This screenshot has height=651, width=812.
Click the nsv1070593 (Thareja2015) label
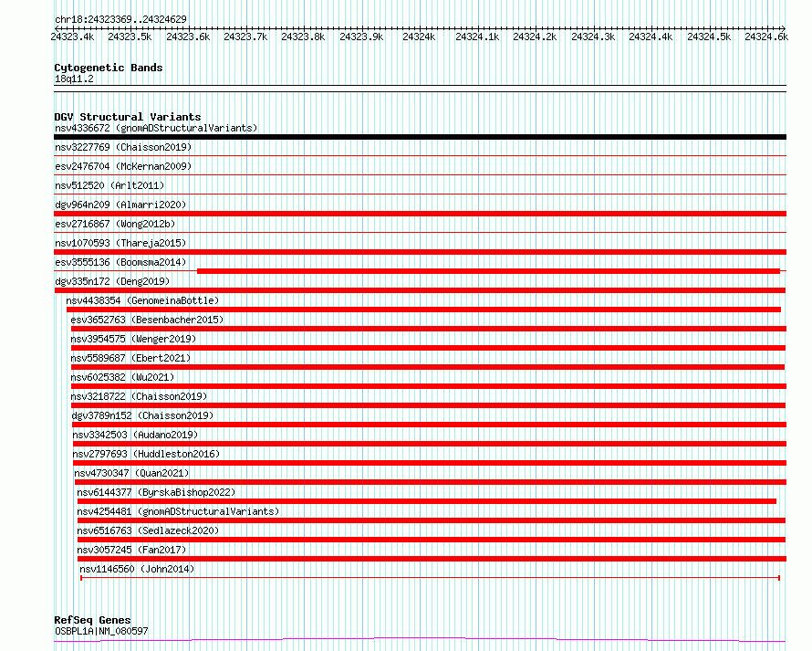coord(120,243)
